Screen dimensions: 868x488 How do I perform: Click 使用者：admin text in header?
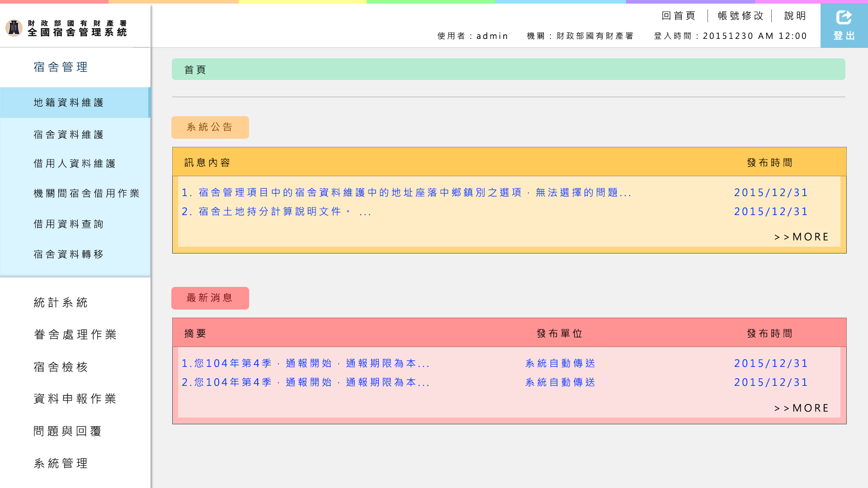tap(473, 36)
